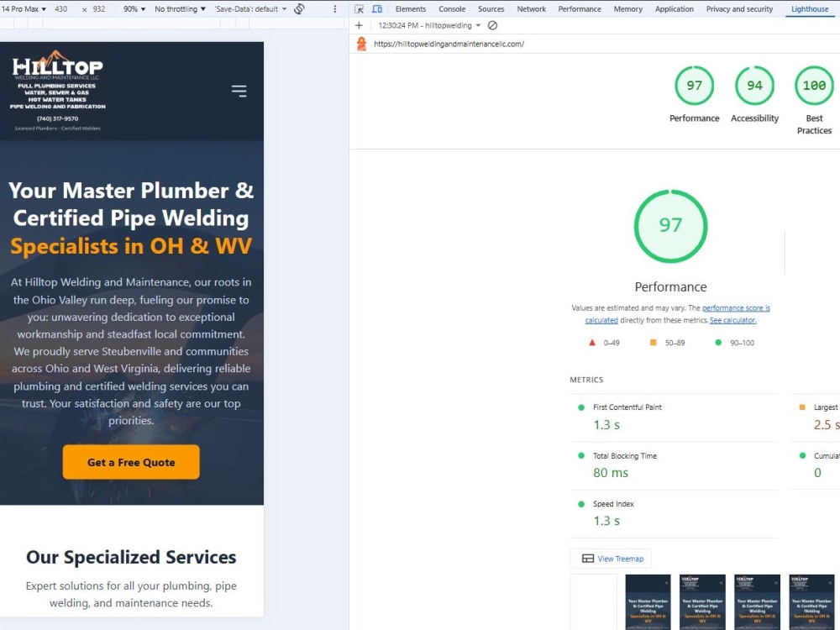Click the first dark filmstrip screenshot thumbnail
The height and width of the screenshot is (630, 840).
(648, 602)
